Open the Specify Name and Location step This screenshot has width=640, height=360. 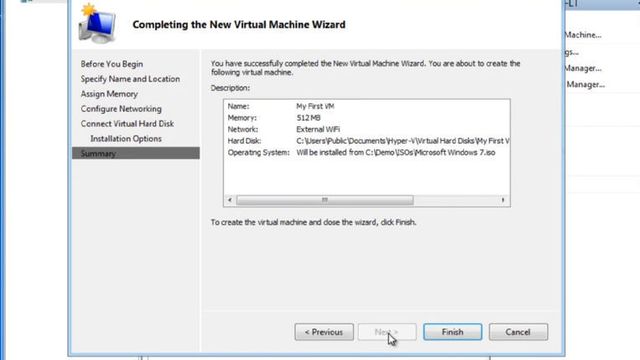pos(130,79)
